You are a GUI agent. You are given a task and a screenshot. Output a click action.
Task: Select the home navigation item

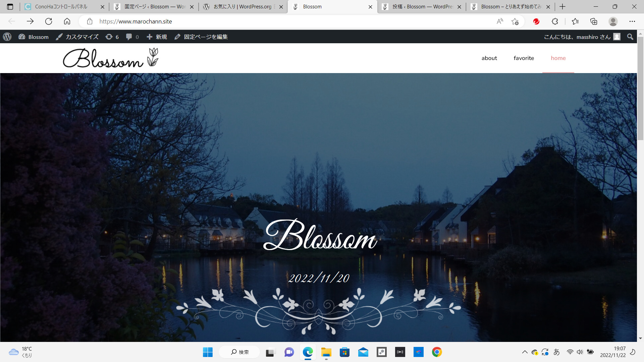click(x=558, y=58)
